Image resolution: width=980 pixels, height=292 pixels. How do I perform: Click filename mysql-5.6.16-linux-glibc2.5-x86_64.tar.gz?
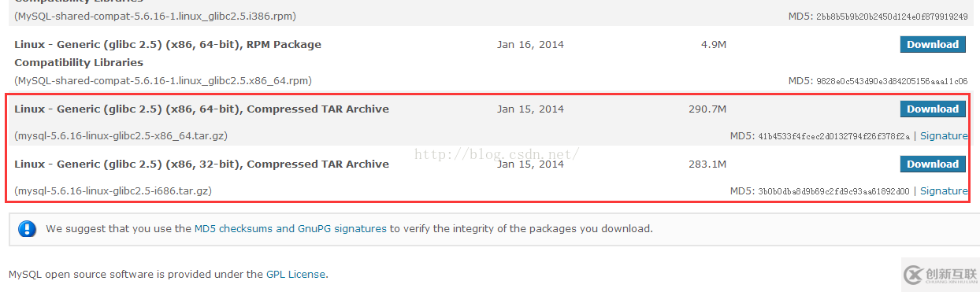pos(121,136)
